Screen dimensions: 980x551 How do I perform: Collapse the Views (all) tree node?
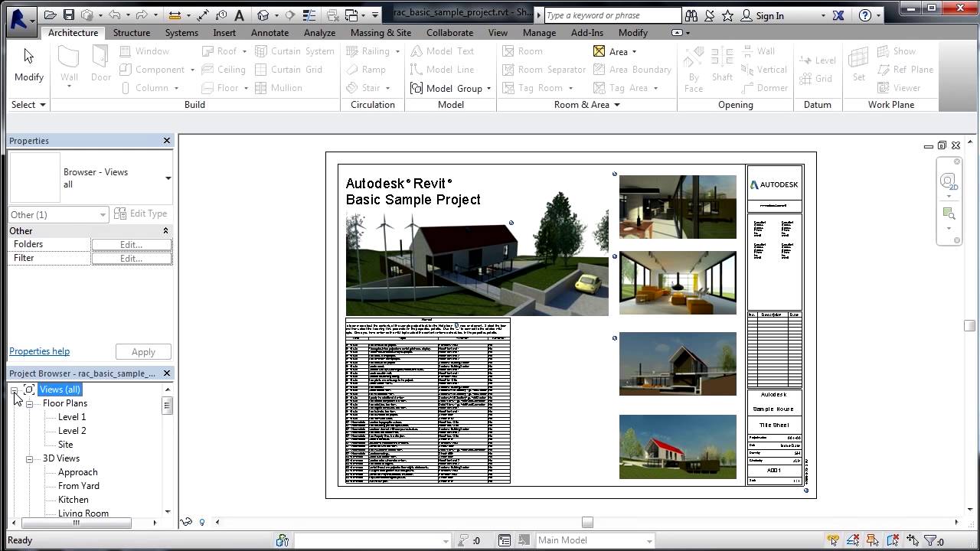click(x=15, y=390)
